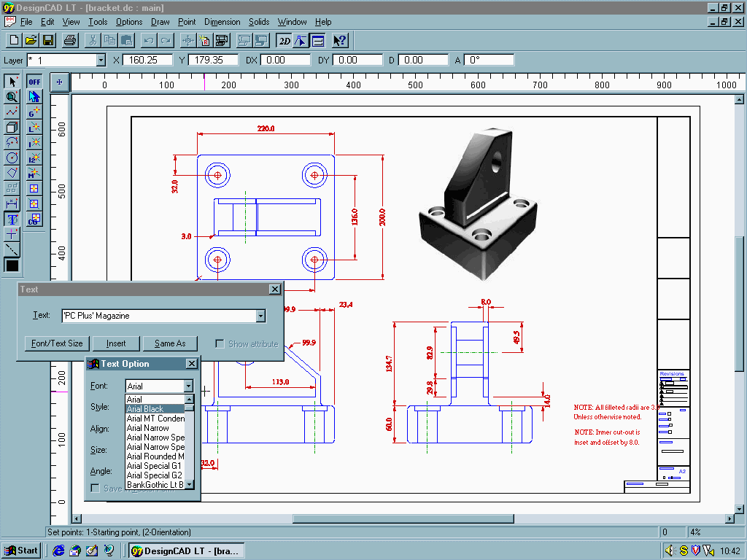Collapse the Font combo box arrow
Image resolution: width=747 pixels, height=560 pixels.
(x=188, y=386)
